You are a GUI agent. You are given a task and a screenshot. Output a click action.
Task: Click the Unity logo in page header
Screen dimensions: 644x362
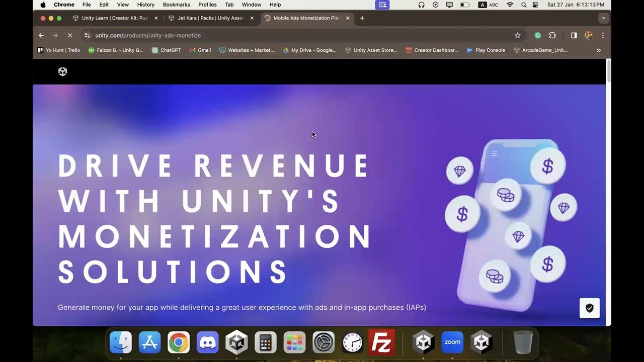click(x=62, y=71)
